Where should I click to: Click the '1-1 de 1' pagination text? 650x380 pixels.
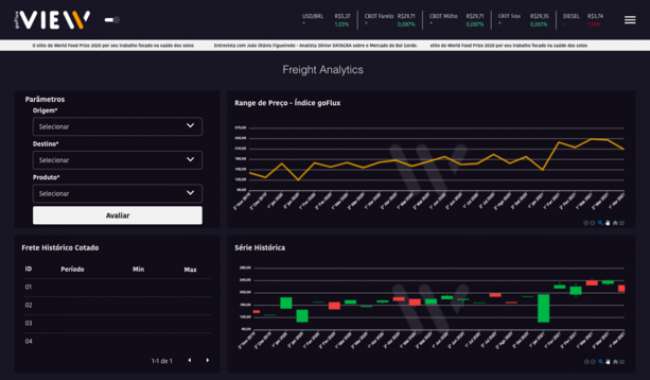[x=162, y=361]
